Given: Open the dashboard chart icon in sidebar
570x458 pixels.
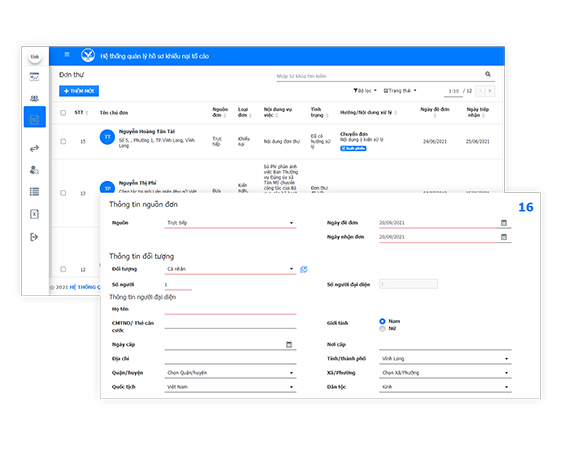Looking at the screenshot, I should [x=35, y=77].
